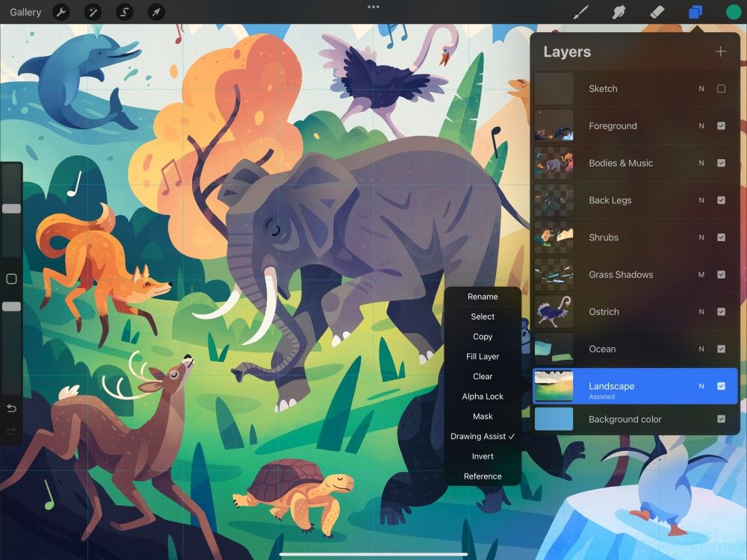
Task: Uncheck visibility on Background color layer
Action: pos(722,419)
